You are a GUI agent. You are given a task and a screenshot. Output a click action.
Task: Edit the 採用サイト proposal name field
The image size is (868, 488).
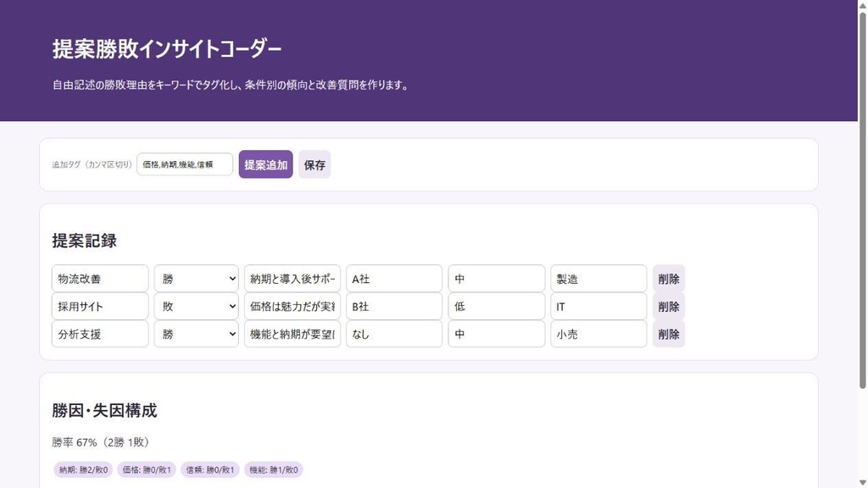100,306
